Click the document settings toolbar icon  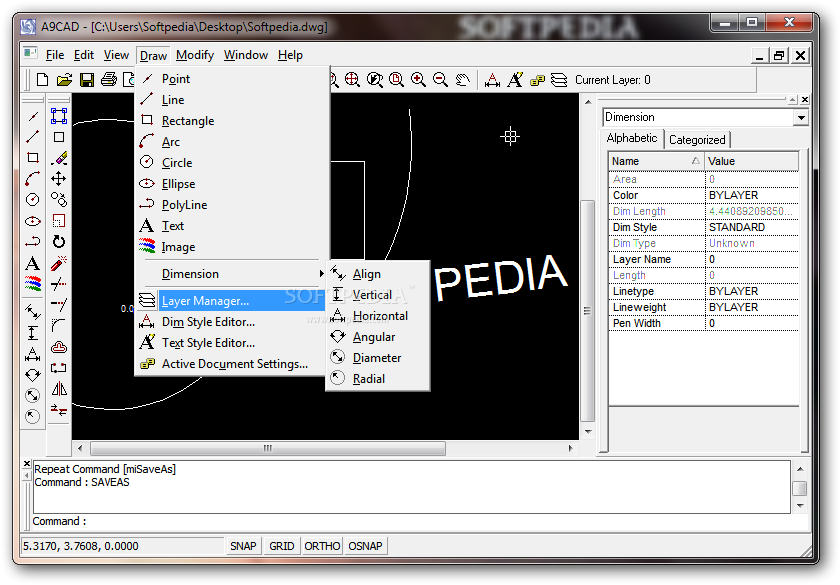coord(537,80)
